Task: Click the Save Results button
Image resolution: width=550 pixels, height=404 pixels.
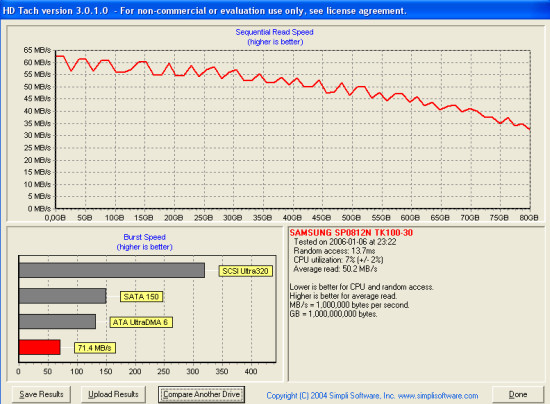Action: coord(41,395)
